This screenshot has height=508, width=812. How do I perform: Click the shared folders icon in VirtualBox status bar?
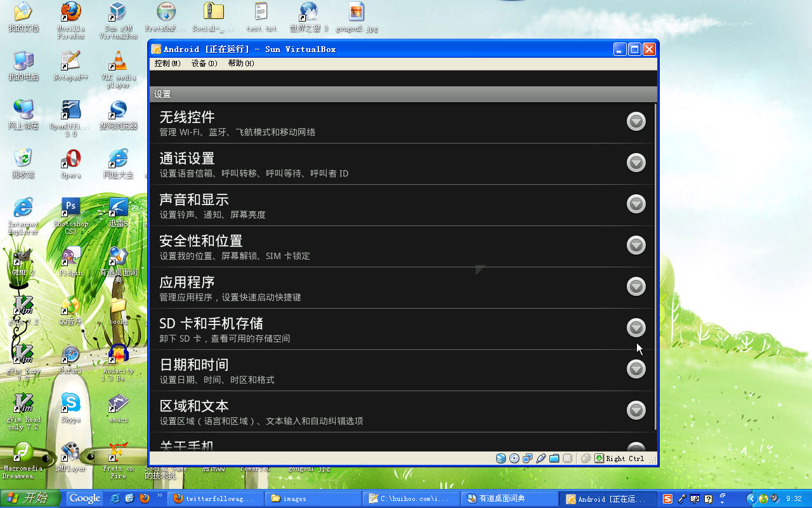coord(554,458)
